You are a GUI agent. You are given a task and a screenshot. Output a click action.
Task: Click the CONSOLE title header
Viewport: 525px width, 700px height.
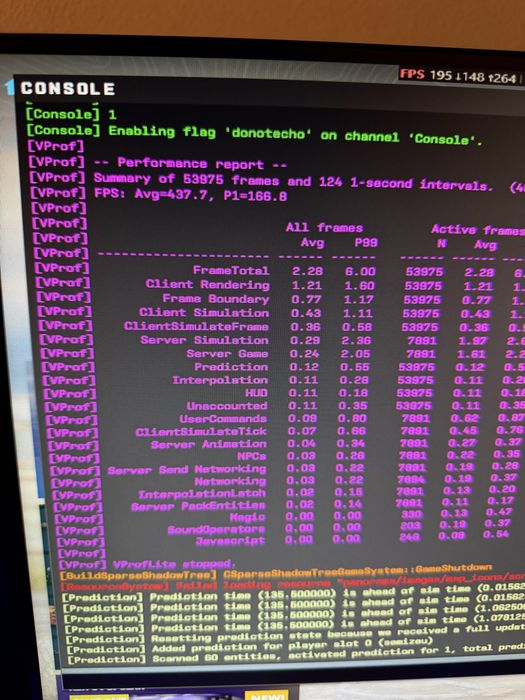point(67,88)
